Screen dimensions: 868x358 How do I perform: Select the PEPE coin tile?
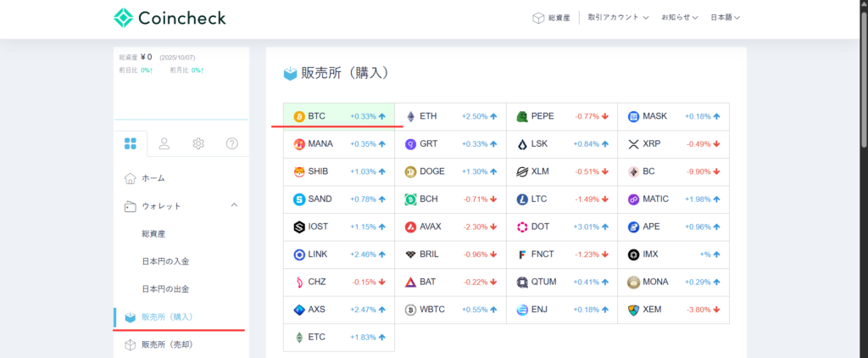pyautogui.click(x=562, y=116)
